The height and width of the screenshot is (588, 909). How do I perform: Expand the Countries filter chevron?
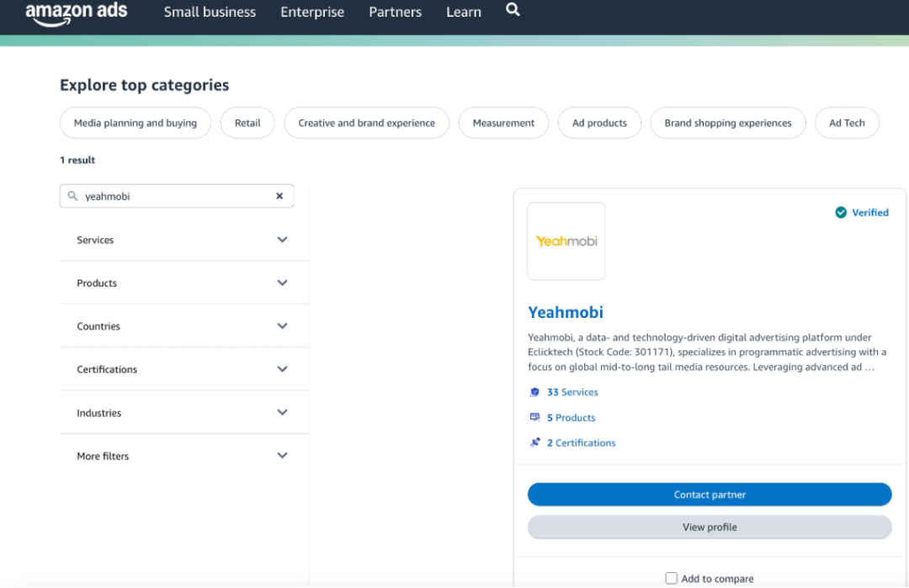[x=282, y=326]
